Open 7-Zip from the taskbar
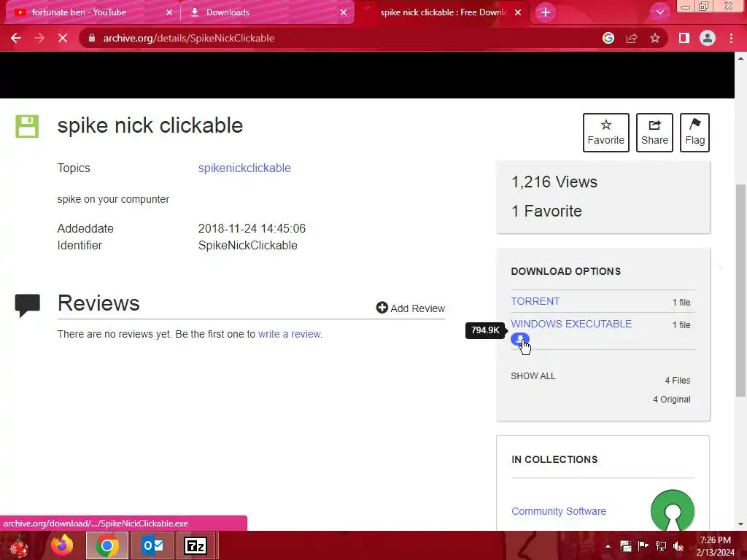 196,545
